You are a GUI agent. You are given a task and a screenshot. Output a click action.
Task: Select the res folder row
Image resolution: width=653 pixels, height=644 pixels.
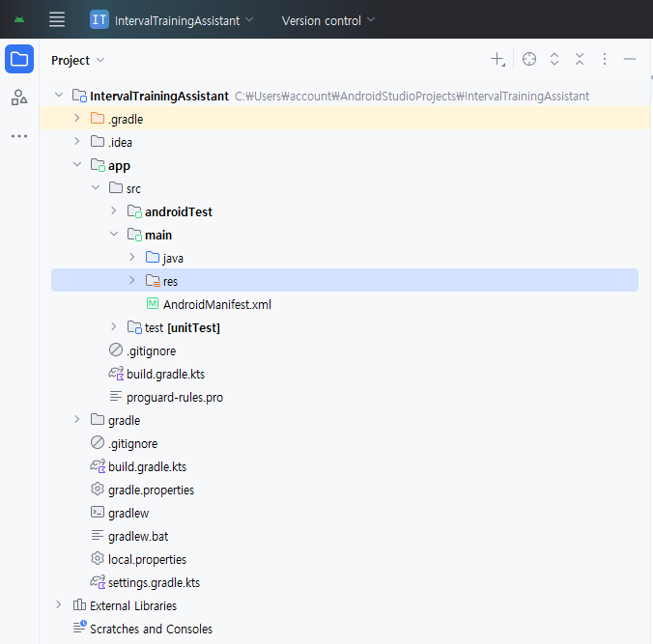pos(345,280)
